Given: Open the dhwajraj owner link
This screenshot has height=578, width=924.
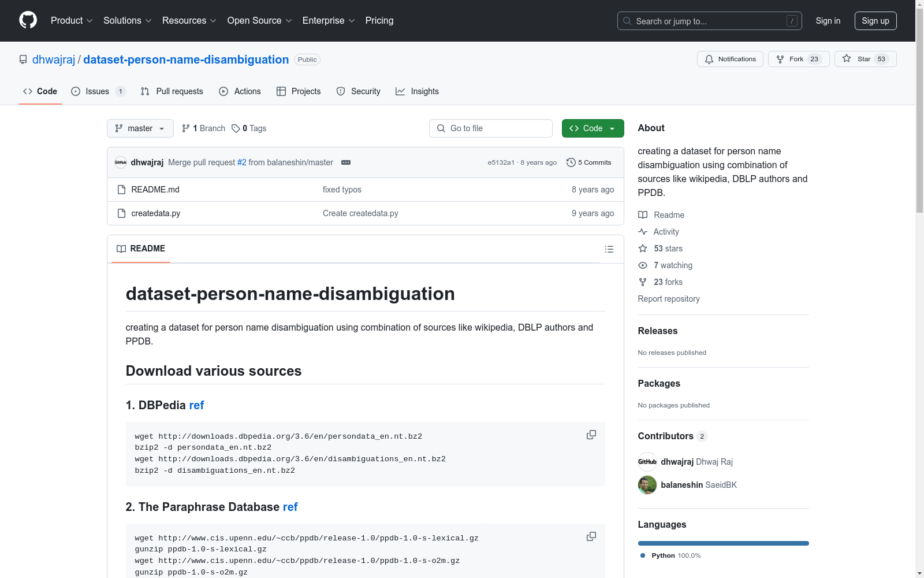Looking at the screenshot, I should tap(54, 60).
